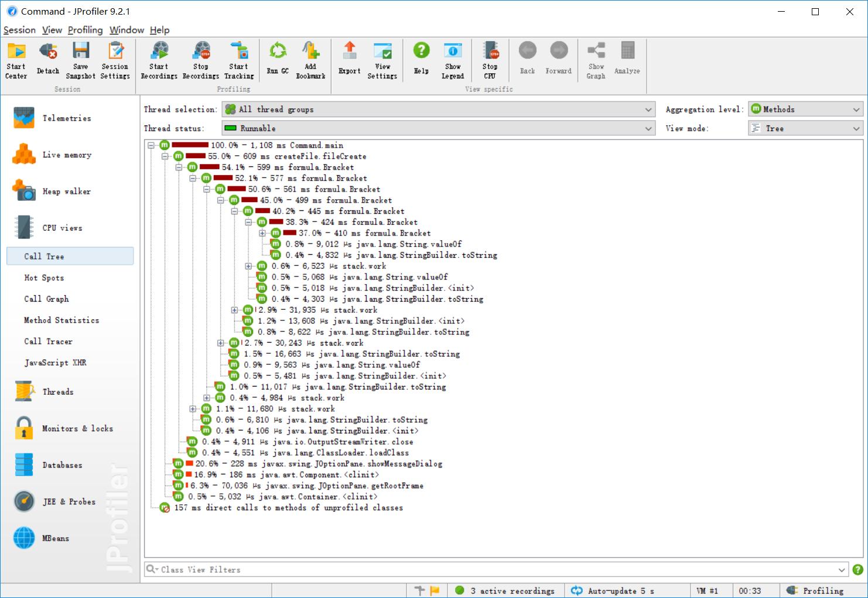Screen dimensions: 868x598
Task: Expand the 2.9% stack.work node
Action: 235,310
